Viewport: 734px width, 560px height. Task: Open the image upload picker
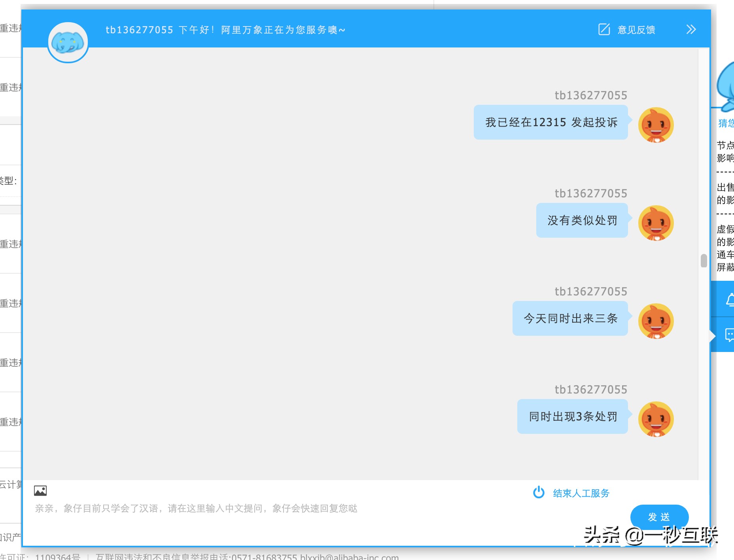point(40,490)
